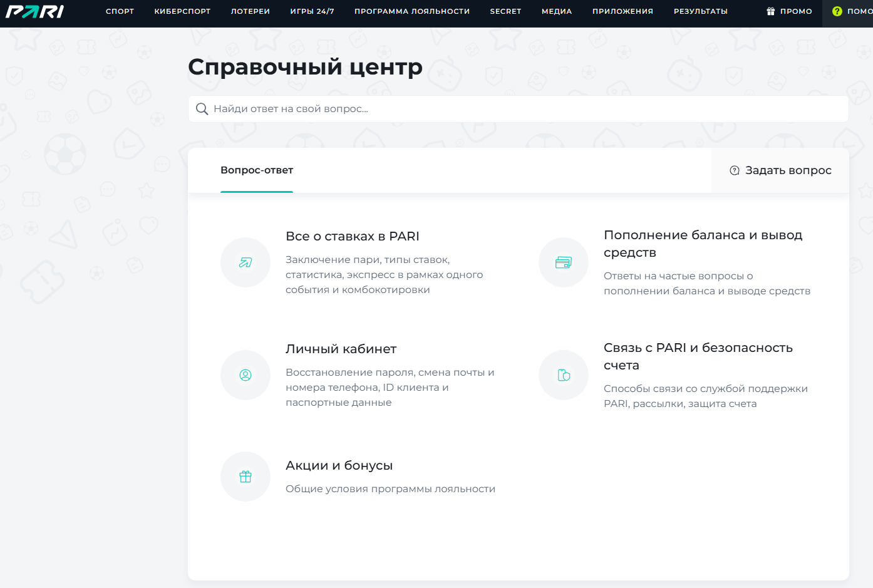The image size is (873, 588).
Task: Click the search magnifier icon
Action: click(202, 109)
